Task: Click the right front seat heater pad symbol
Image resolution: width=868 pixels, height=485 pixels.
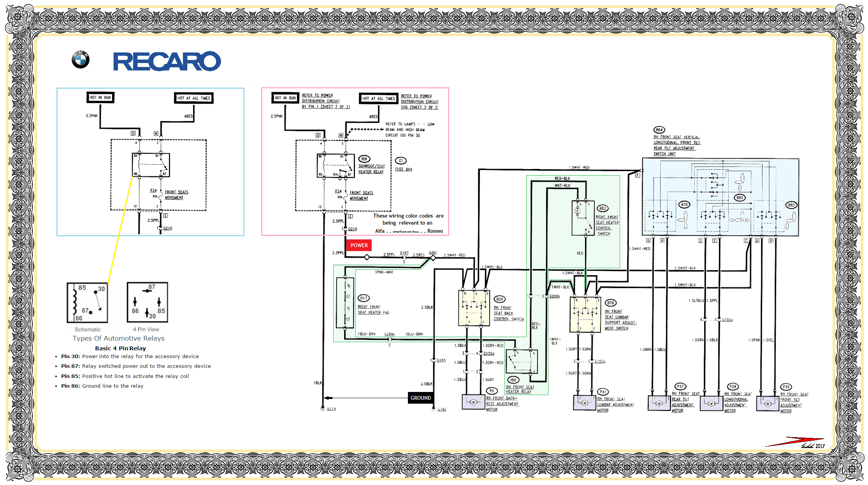Action: click(x=345, y=303)
